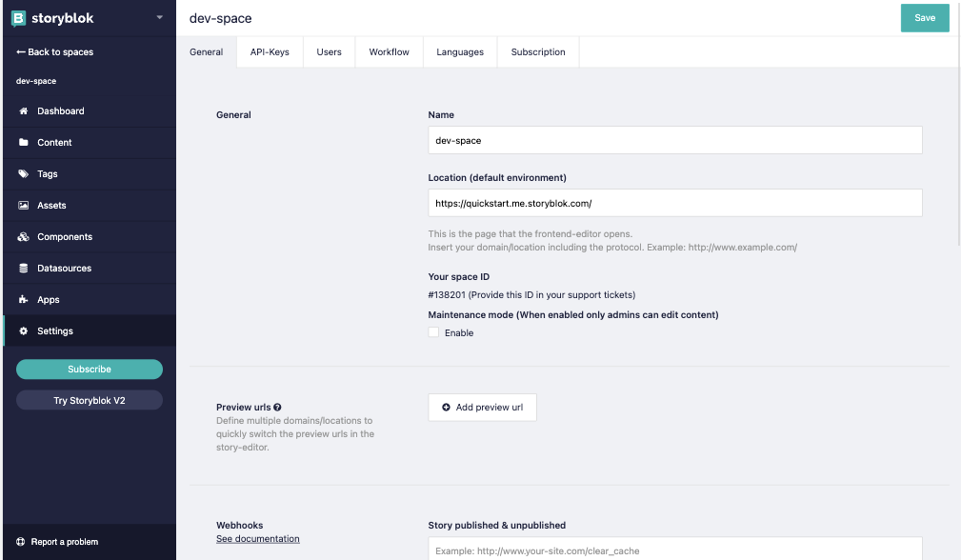This screenshot has height=560, width=961.
Task: Open Components via the blocks icon
Action: tap(23, 236)
